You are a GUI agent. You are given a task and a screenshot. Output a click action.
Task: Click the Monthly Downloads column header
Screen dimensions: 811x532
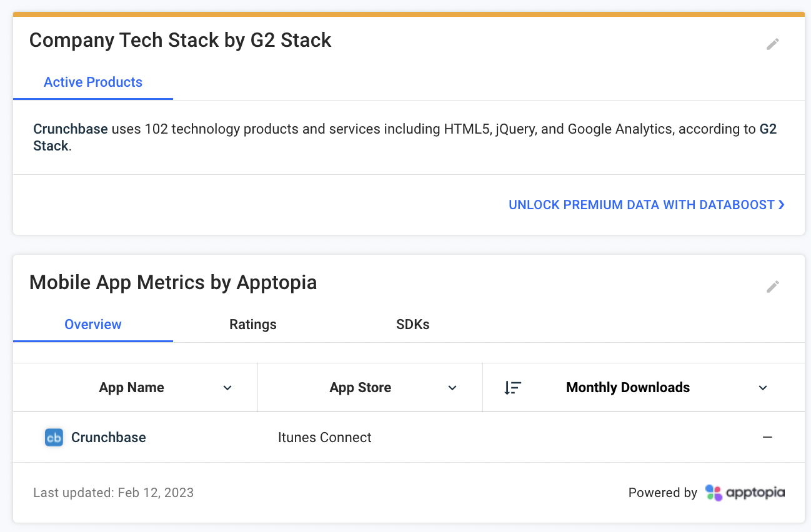[x=628, y=388]
